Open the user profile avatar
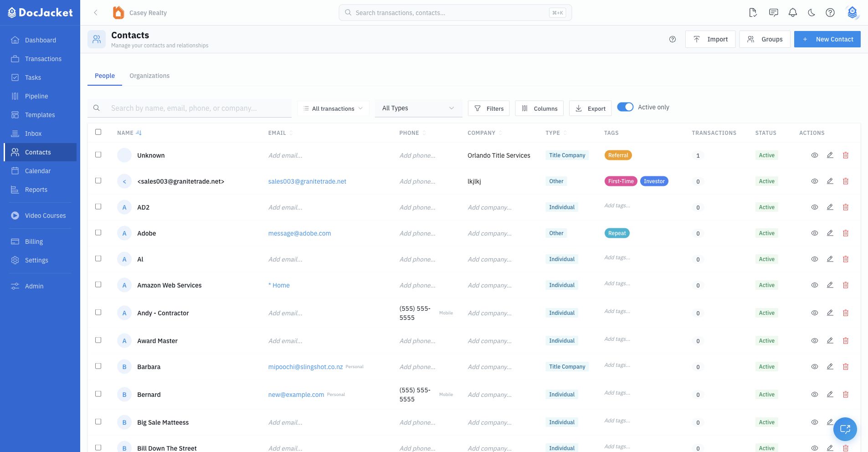 pyautogui.click(x=852, y=13)
